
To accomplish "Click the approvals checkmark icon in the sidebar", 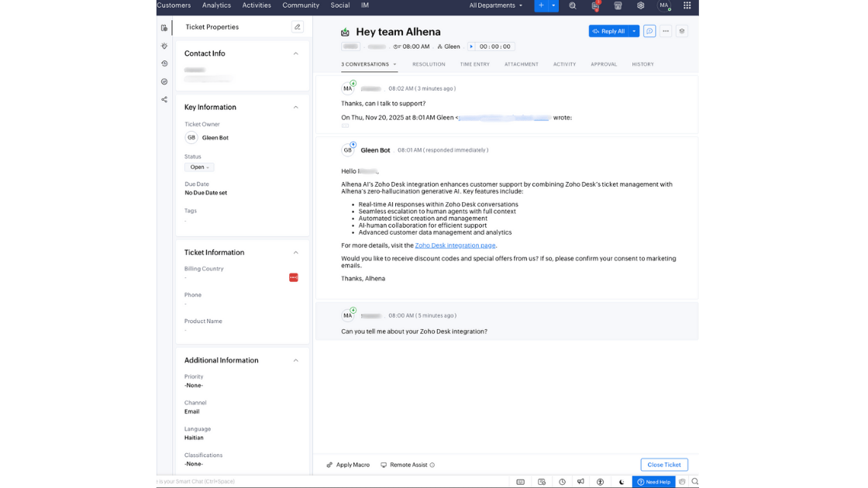I will click(x=164, y=81).
